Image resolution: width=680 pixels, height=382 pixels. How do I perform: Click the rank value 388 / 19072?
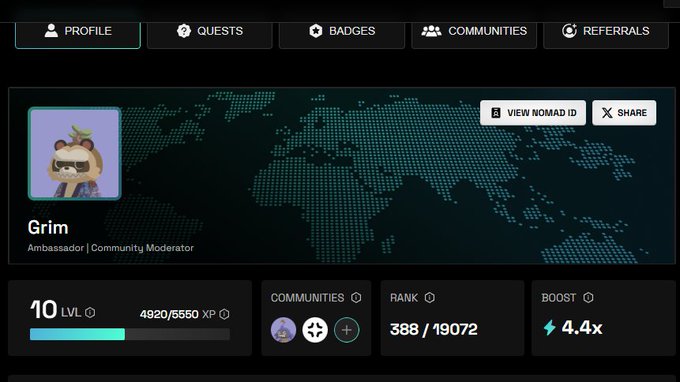coord(434,330)
